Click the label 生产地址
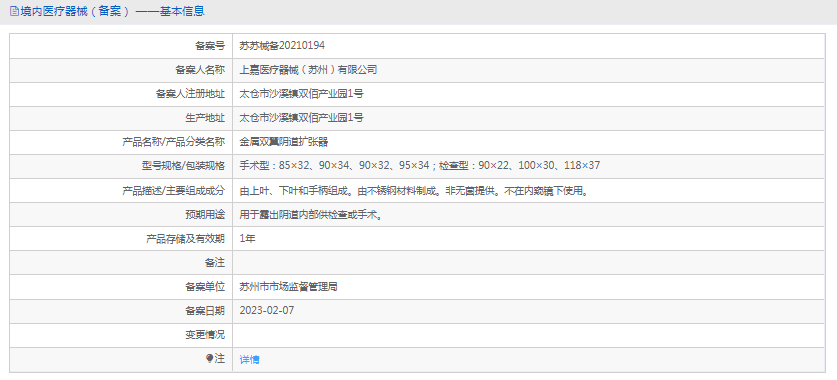This screenshot has width=837, height=380. pos(205,118)
